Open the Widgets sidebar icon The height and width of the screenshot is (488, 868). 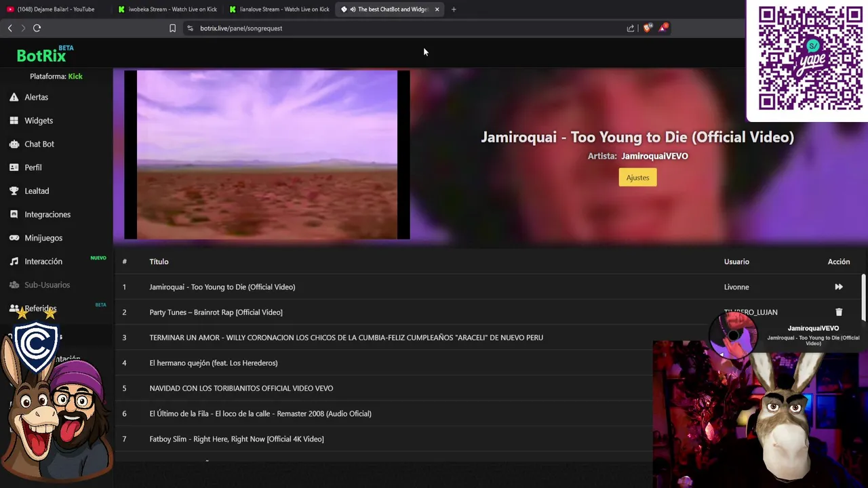tap(14, 121)
